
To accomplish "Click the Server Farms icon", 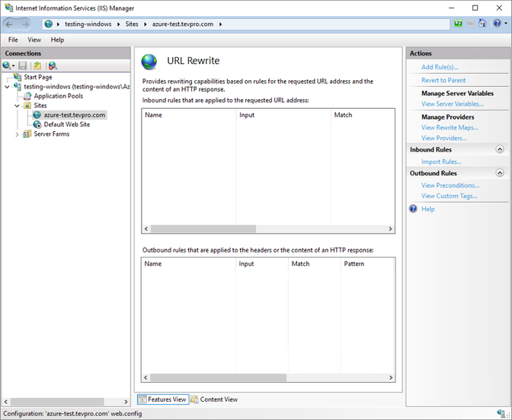I will coord(27,134).
